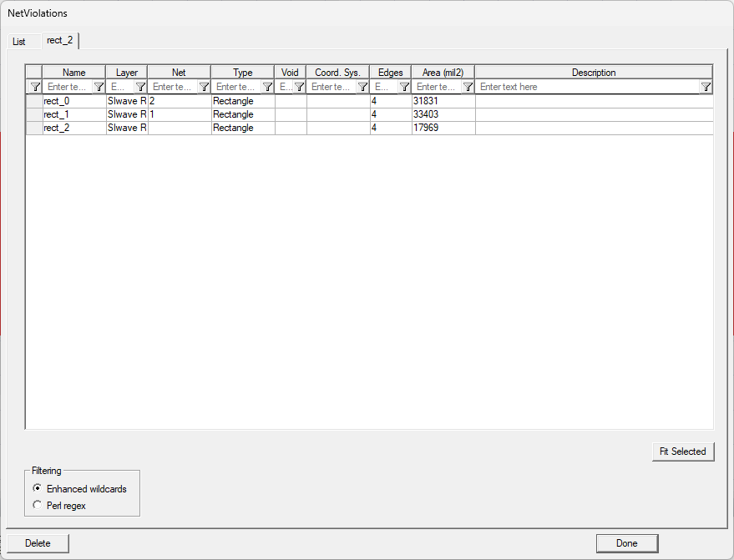Focus the Layer filter text field
Screen dimensions: 734x560
pos(121,87)
